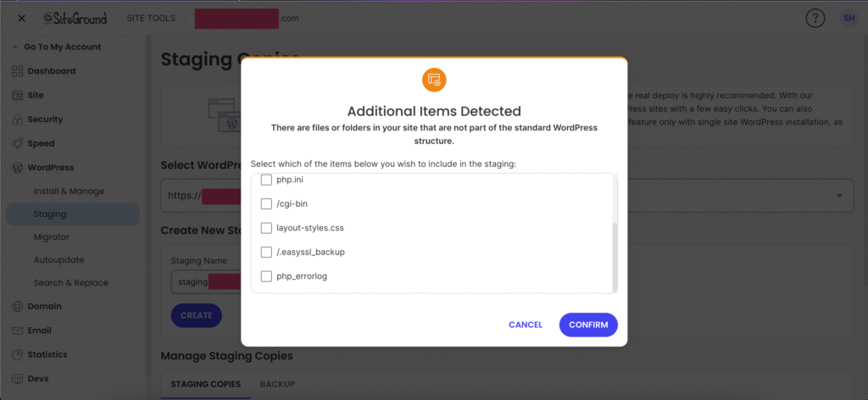The height and width of the screenshot is (400, 868).
Task: Click the Cancel button in dialog
Action: point(526,325)
